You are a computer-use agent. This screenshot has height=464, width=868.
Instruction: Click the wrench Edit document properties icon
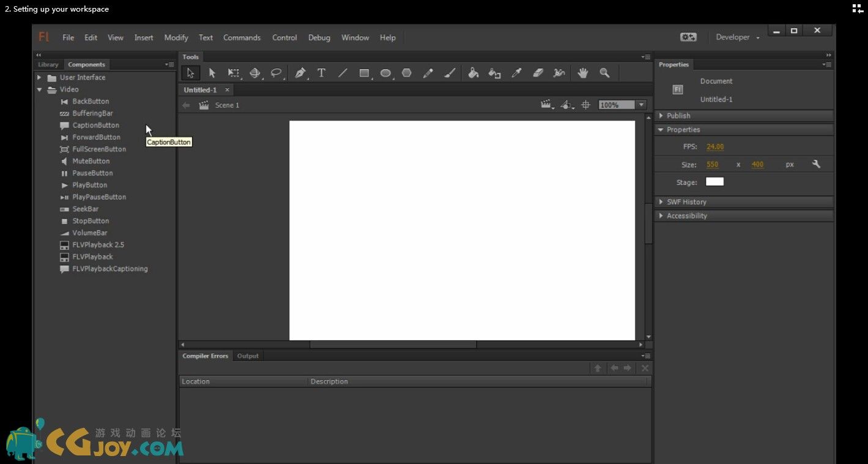(x=816, y=164)
